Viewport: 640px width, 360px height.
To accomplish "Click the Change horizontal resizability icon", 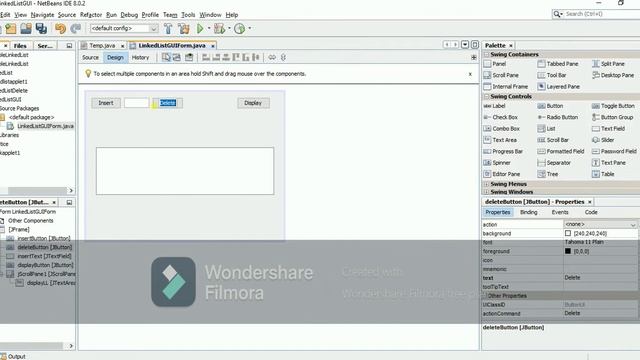I will (272, 57).
